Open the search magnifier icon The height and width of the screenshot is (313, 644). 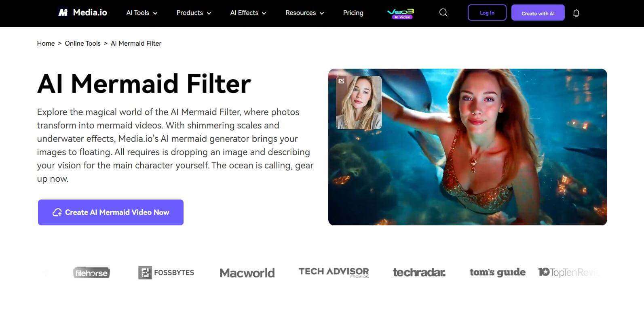point(443,13)
